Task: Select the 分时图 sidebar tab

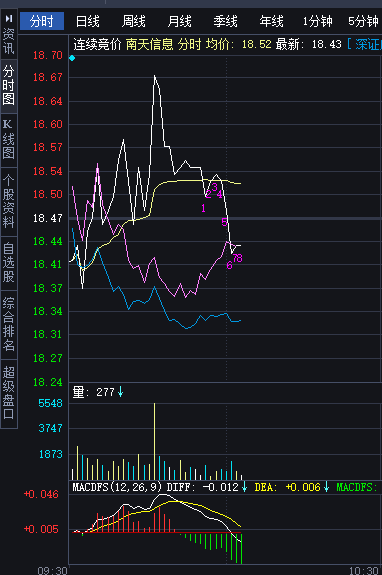Action: 9,85
